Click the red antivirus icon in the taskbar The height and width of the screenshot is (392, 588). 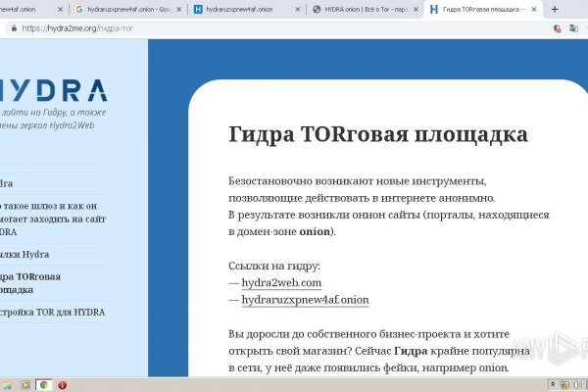click(63, 384)
